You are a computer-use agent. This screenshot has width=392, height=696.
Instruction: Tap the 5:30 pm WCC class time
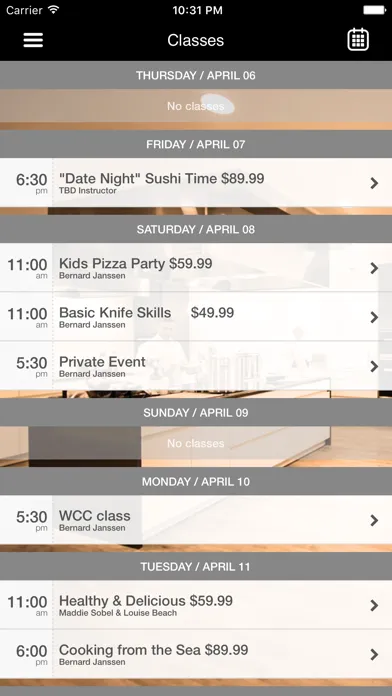click(x=32, y=520)
